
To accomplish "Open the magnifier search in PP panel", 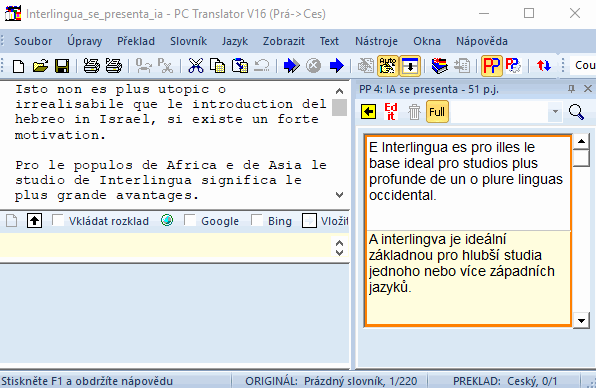I will click(x=576, y=112).
